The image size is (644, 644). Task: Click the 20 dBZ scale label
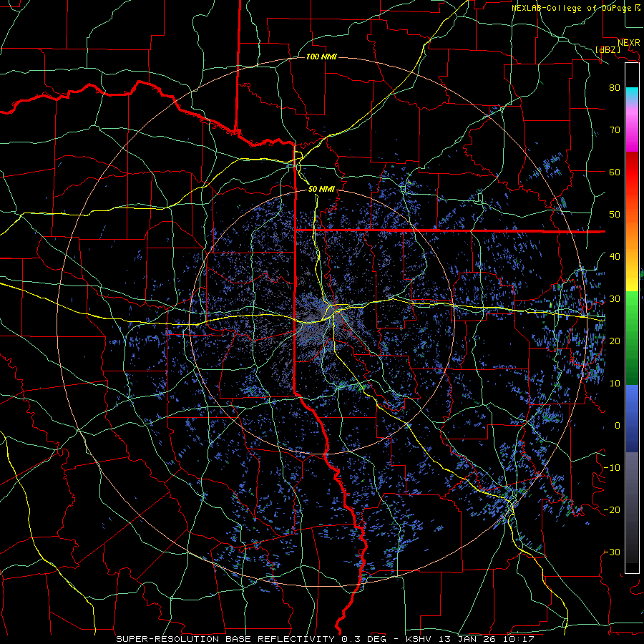[615, 341]
